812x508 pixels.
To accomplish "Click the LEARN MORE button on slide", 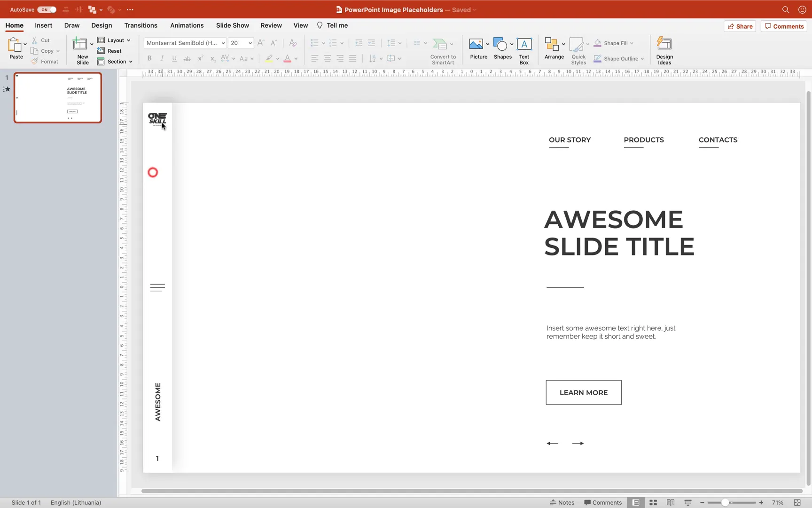I will pyautogui.click(x=584, y=392).
